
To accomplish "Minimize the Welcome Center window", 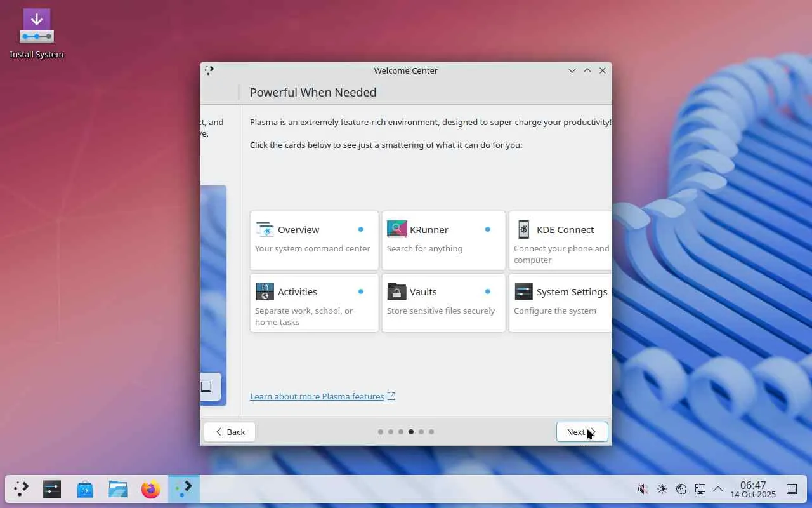I will coord(572,70).
